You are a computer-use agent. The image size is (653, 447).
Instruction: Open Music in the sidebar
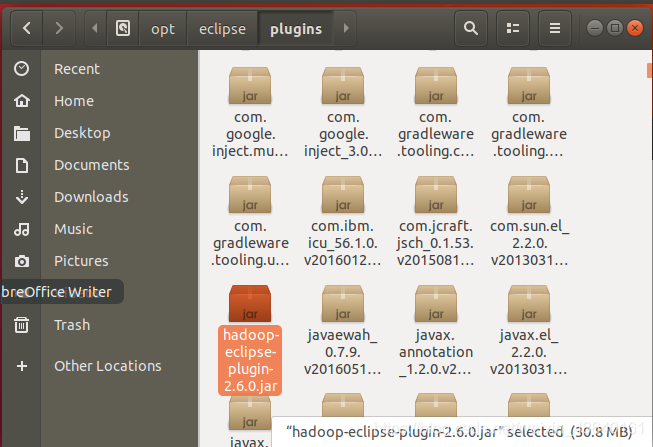73,229
